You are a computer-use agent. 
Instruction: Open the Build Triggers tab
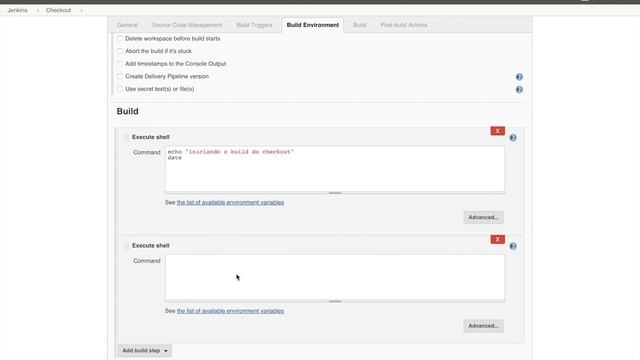[254, 25]
